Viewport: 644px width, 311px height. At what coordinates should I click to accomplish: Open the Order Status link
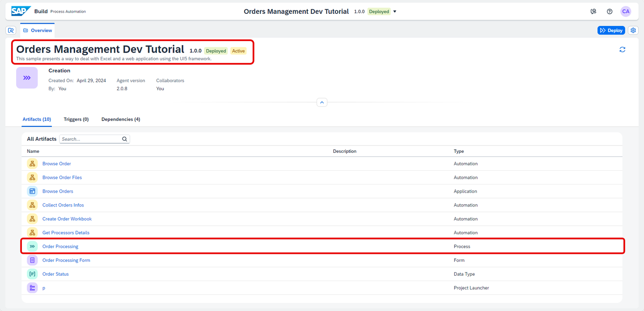coord(55,274)
